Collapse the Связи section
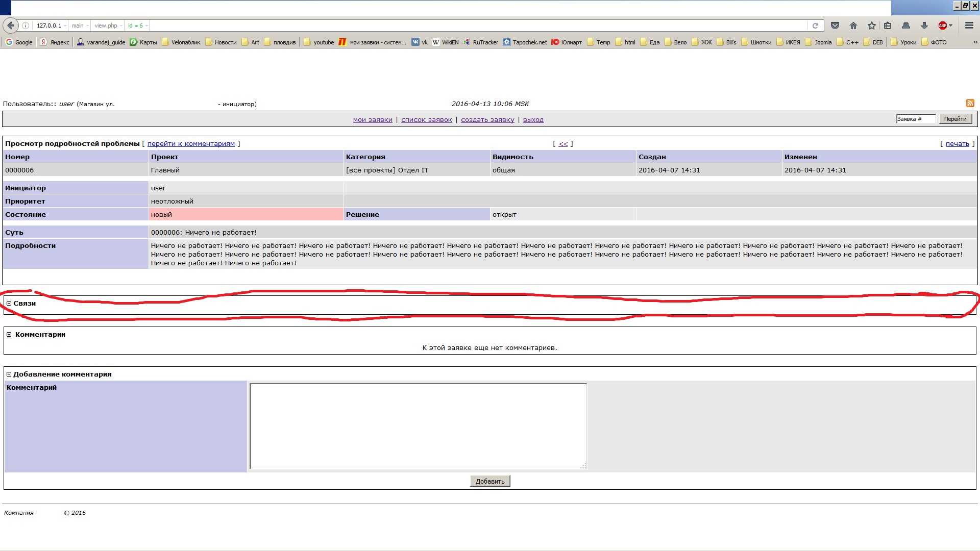The width and height of the screenshot is (980, 551). (9, 303)
